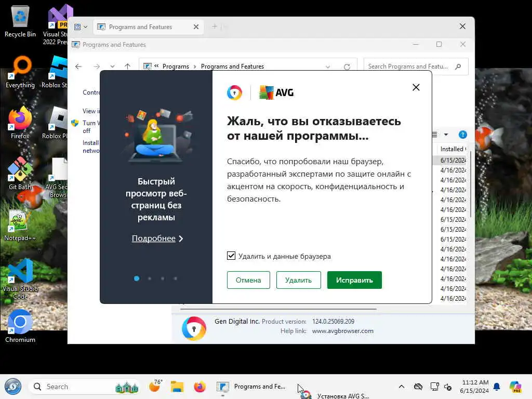Open Everything desktop shortcut

click(x=20, y=72)
